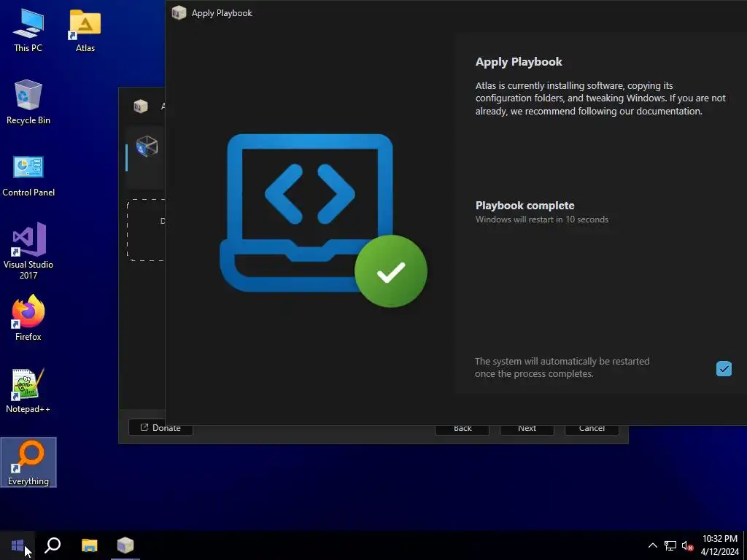Click the AME Wizard taskbar icon

(125, 545)
